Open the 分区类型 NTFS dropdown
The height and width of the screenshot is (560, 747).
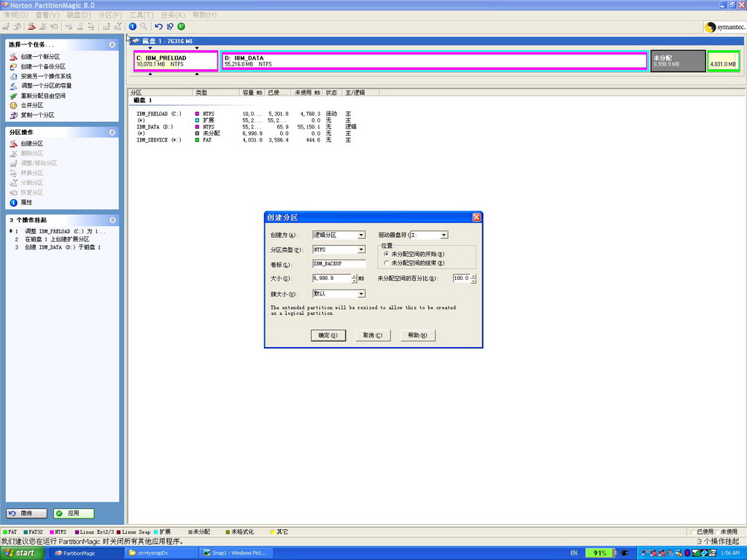point(361,249)
